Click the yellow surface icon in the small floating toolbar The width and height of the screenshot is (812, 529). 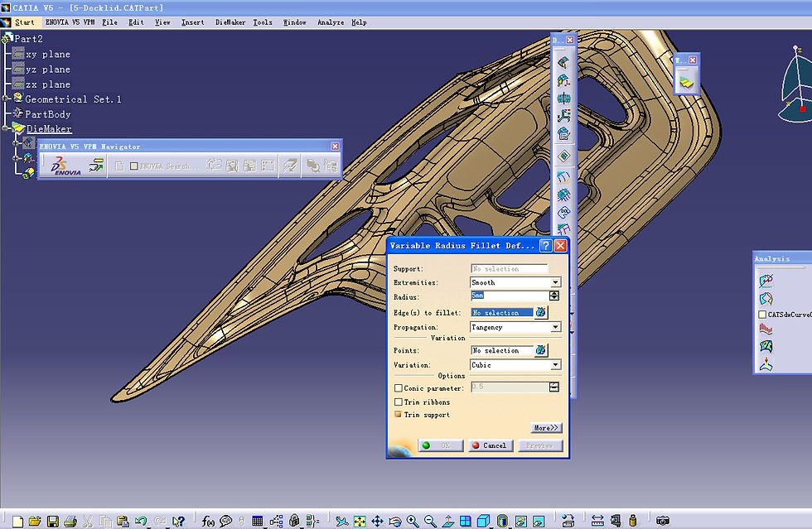pyautogui.click(x=687, y=82)
